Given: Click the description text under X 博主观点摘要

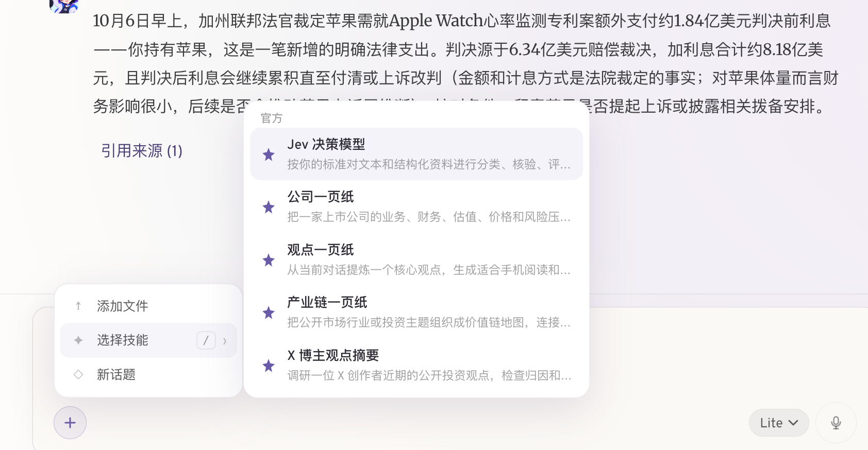Looking at the screenshot, I should 429,375.
